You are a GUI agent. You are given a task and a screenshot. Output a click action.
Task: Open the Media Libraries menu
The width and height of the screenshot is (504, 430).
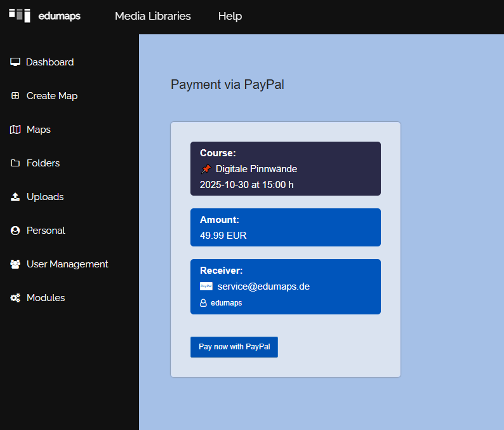[x=152, y=17]
